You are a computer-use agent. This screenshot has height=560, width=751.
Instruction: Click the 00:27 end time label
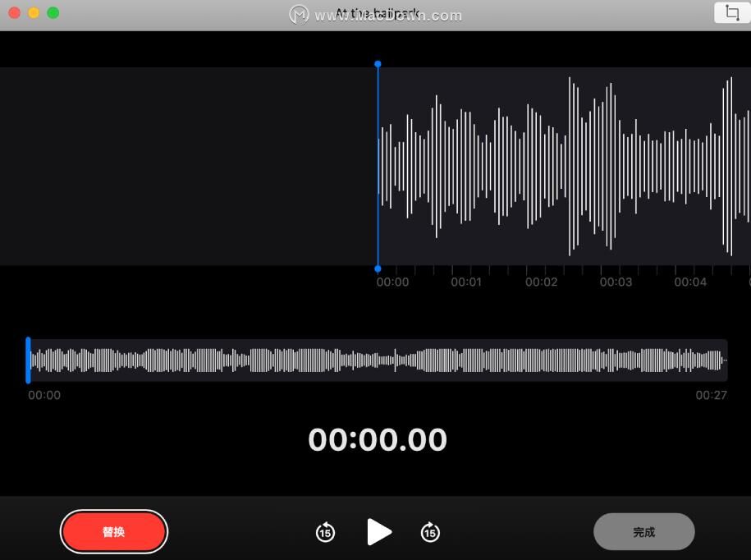[712, 395]
